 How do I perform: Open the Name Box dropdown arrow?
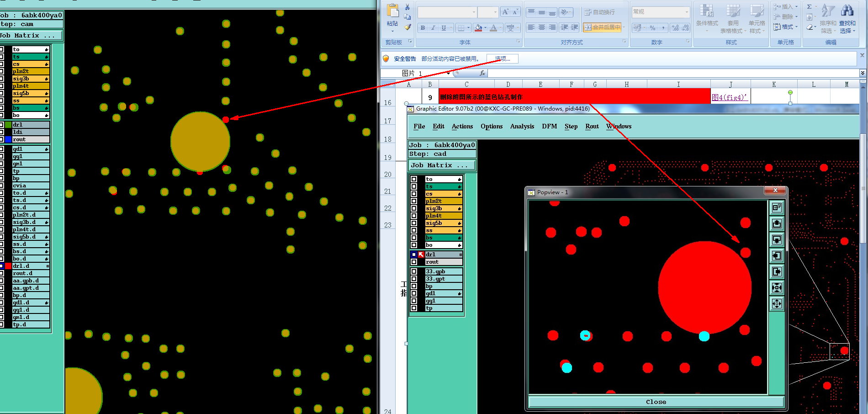(449, 73)
